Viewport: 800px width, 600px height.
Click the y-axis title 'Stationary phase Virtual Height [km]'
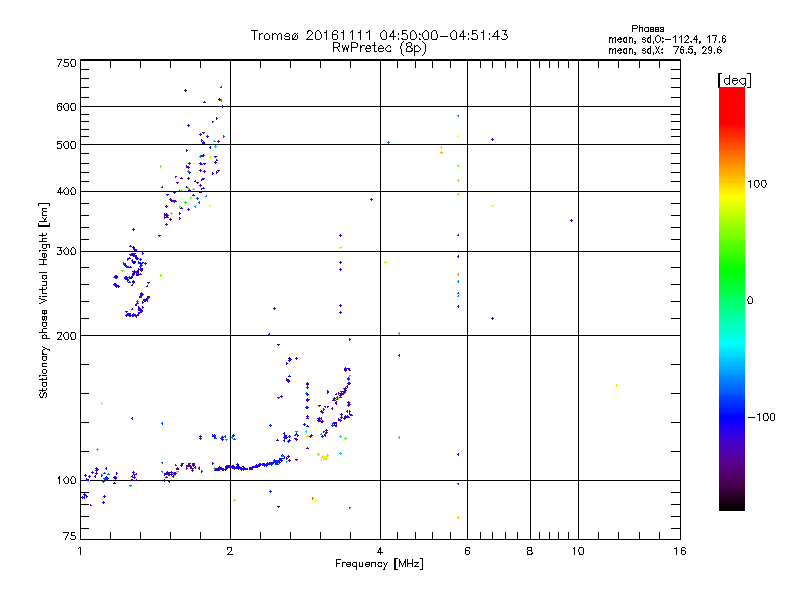click(44, 301)
